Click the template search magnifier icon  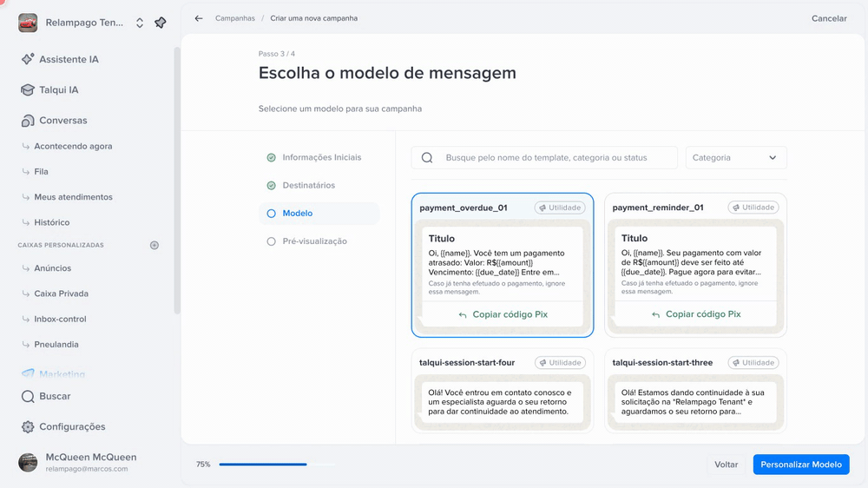(x=427, y=158)
